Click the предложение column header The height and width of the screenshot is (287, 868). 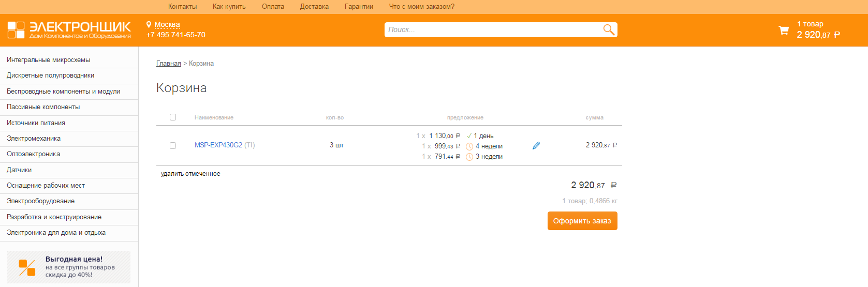coord(465,118)
